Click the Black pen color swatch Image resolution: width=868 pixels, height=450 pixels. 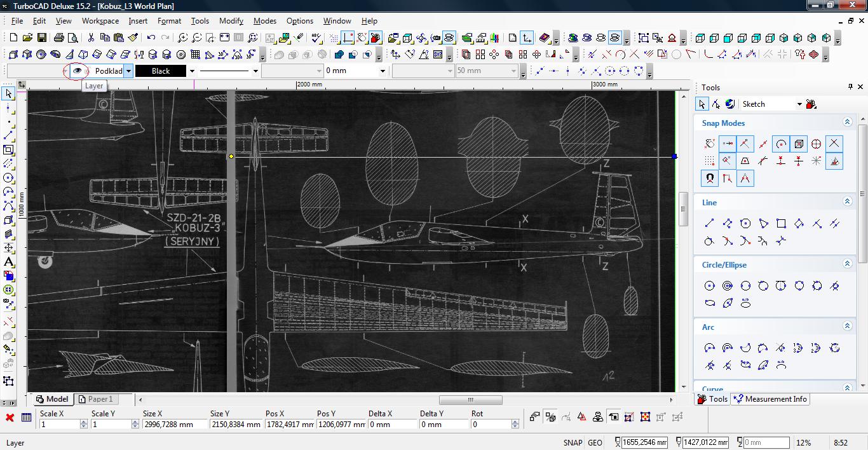click(161, 71)
